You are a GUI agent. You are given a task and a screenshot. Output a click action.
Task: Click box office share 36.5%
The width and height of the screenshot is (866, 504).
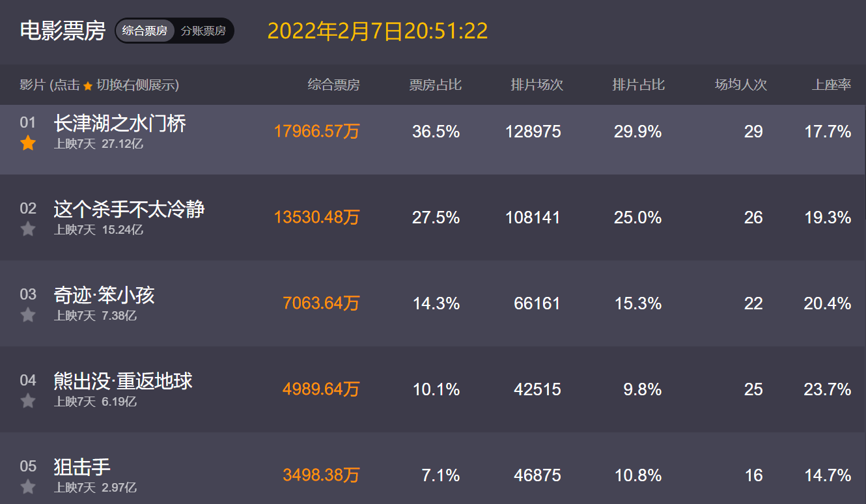click(x=436, y=132)
